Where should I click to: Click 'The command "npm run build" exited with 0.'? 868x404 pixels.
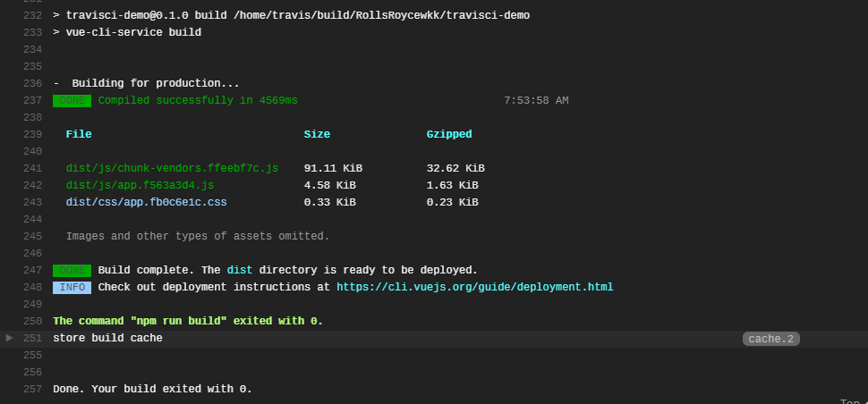(188, 321)
